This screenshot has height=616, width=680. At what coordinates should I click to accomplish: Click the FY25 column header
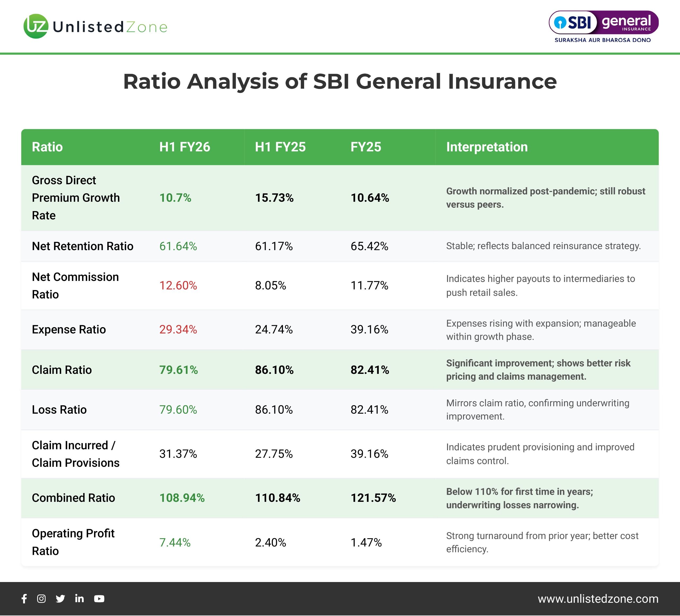click(x=366, y=147)
